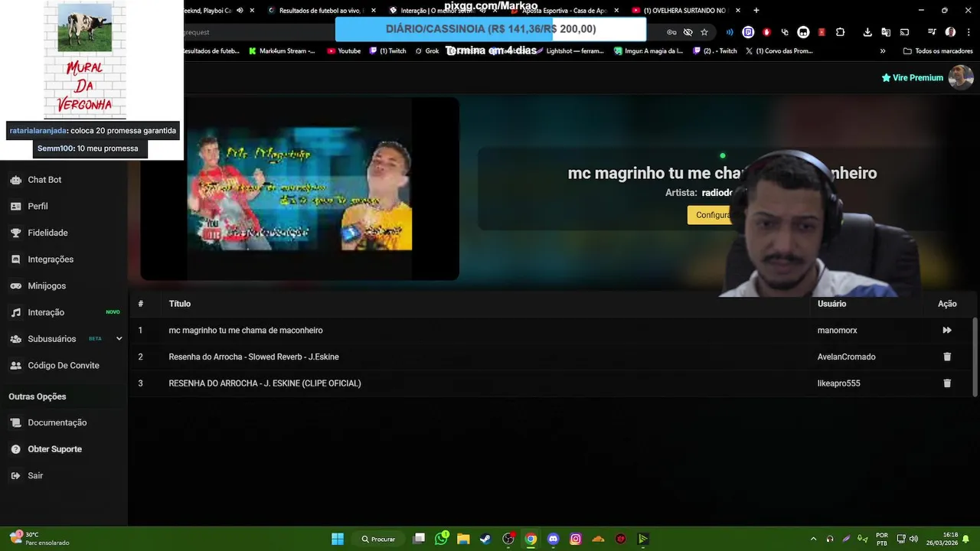The image size is (980, 551).
Task: Click the username 'AvelanCromado'
Action: tap(846, 357)
